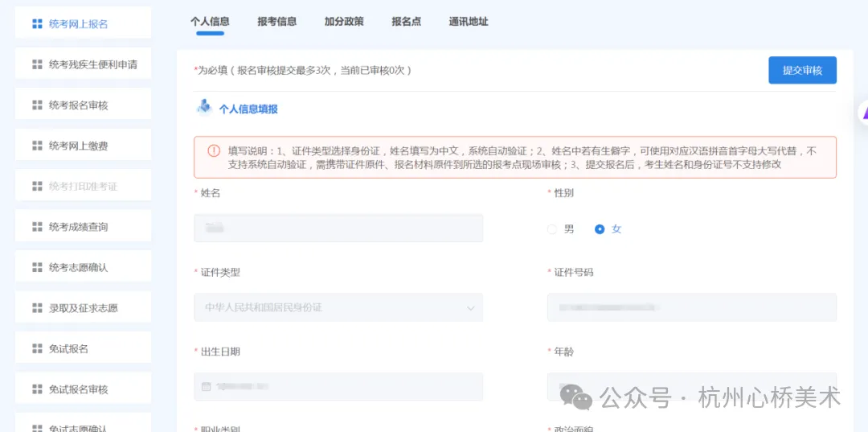Switch to the 通讯地址 tab

pyautogui.click(x=469, y=22)
